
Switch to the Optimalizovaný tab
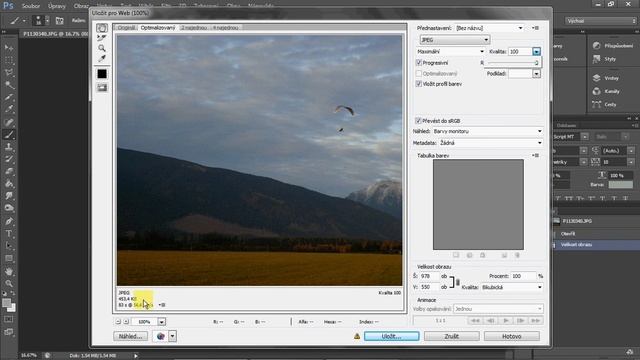click(158, 28)
